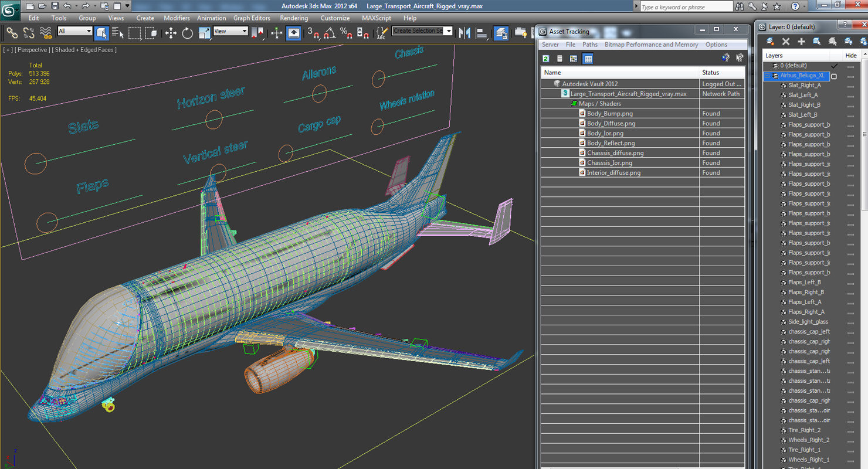The height and width of the screenshot is (469, 868).
Task: Click the Status column header
Action: pyautogui.click(x=722, y=73)
